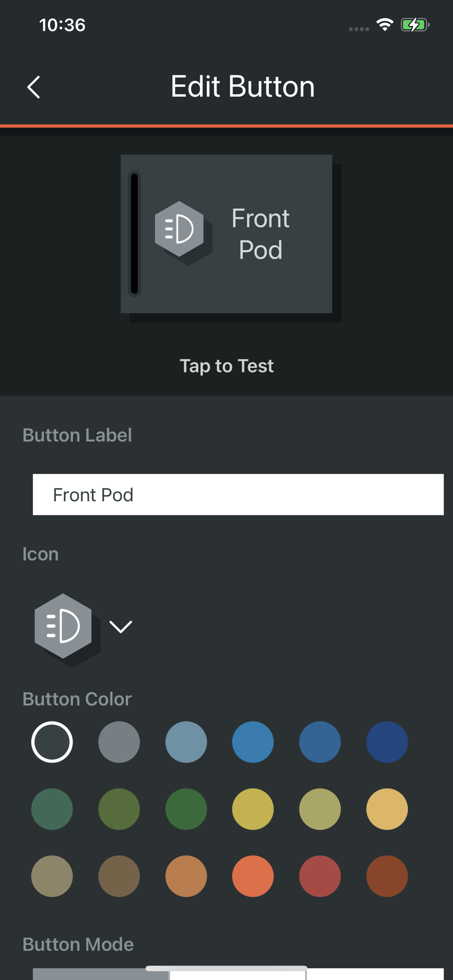Viewport: 453px width, 980px height.
Task: Tap the Front Pod preview button
Action: pos(226,234)
